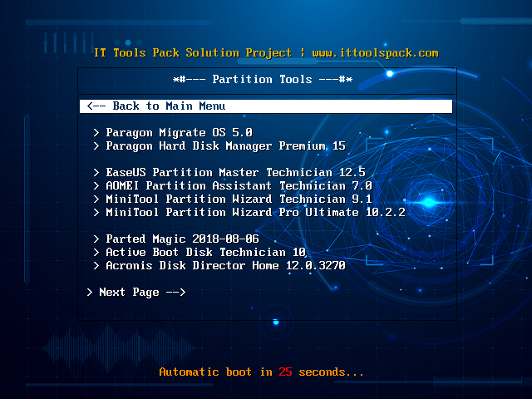Click the Automatic boot countdown text
The height and width of the screenshot is (399, 532).
pyautogui.click(x=261, y=372)
